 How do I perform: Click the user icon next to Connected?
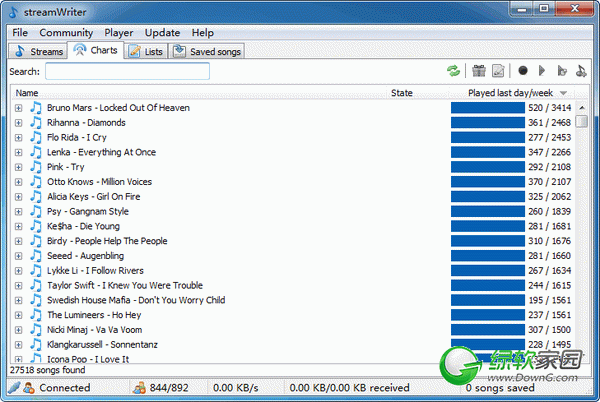29,388
